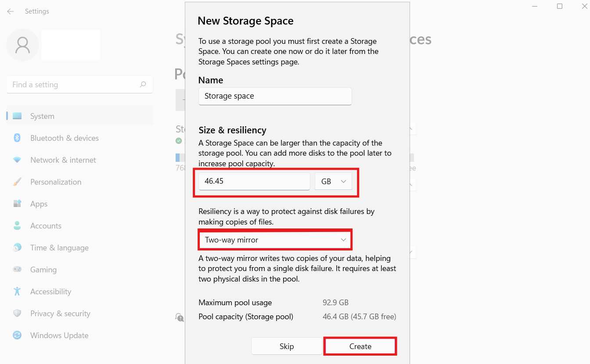This screenshot has height=364, width=590.
Task: Click the Accessibility figure icon
Action: pyautogui.click(x=17, y=292)
